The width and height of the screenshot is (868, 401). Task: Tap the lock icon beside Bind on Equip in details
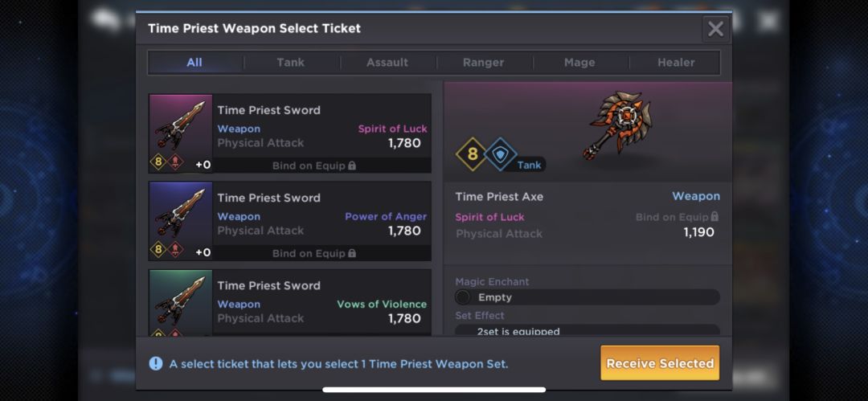tap(714, 216)
